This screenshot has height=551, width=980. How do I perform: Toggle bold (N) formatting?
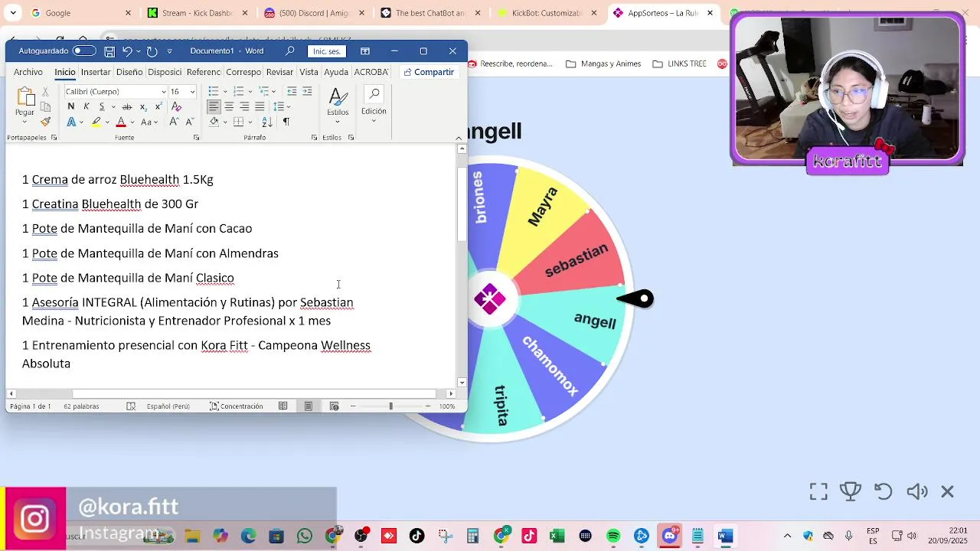71,106
